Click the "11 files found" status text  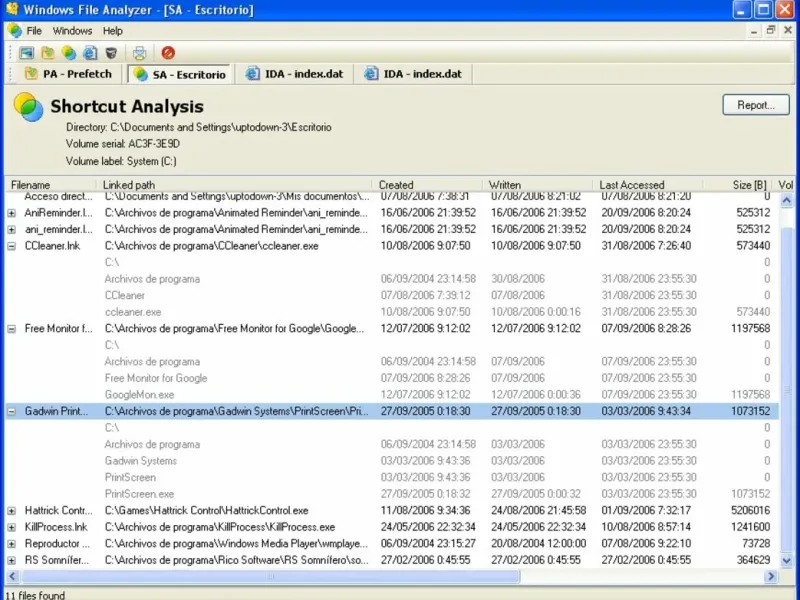point(35,595)
